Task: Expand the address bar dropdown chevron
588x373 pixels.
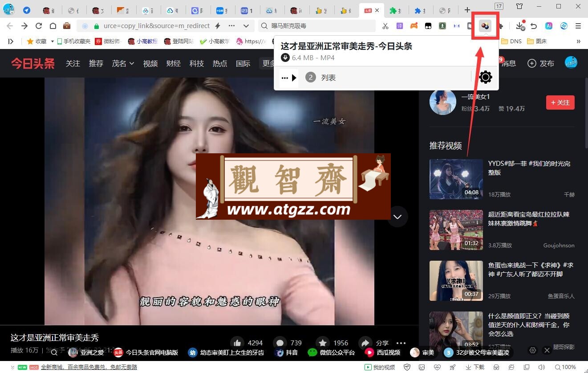Action: [x=246, y=26]
